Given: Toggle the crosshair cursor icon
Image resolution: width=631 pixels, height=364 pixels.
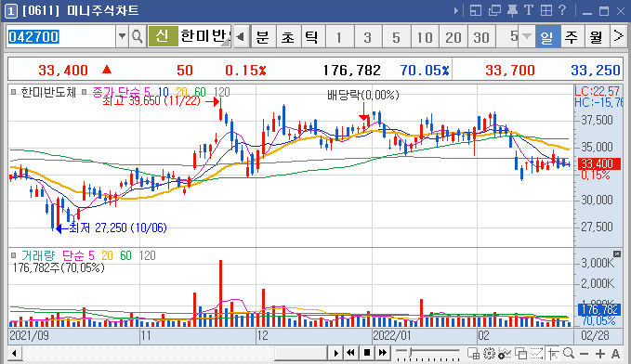Looking at the screenshot, I should click(x=553, y=354).
